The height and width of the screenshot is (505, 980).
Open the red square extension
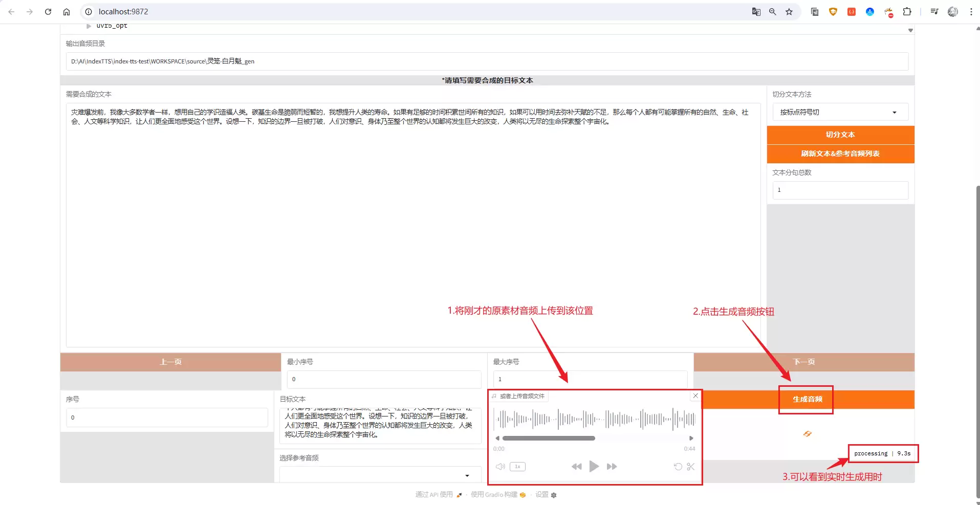tap(852, 12)
